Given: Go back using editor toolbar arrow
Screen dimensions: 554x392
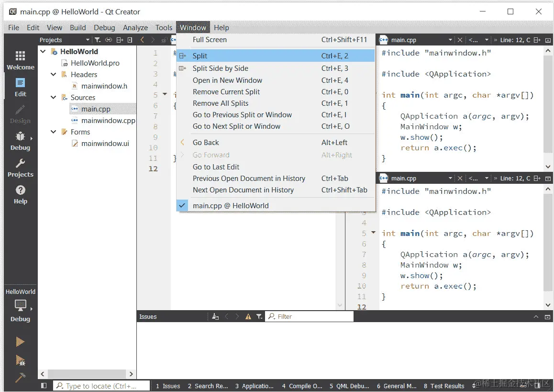Looking at the screenshot, I should (143, 40).
